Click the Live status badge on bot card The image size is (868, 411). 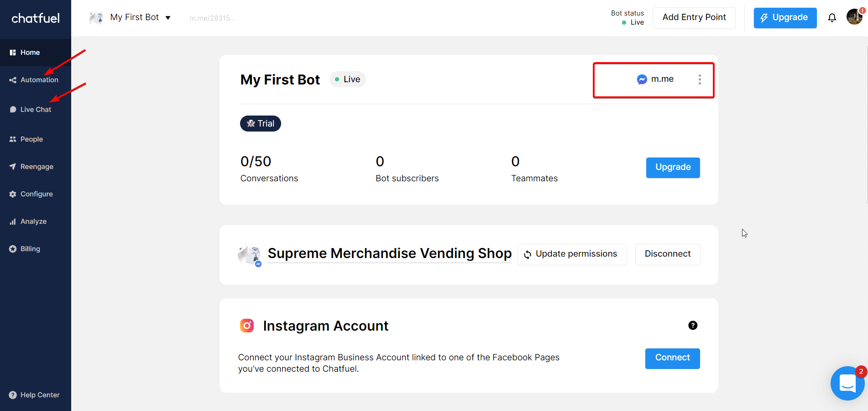347,79
